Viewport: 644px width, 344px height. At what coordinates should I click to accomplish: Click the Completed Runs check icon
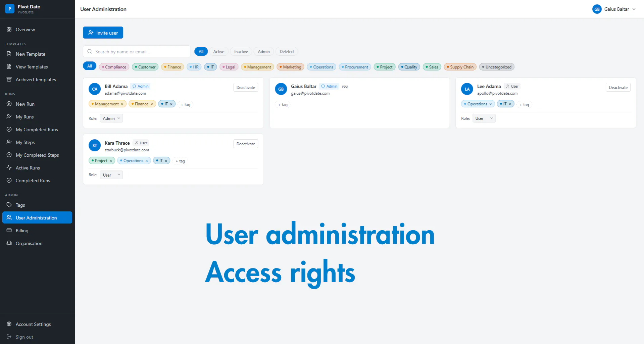(9, 180)
